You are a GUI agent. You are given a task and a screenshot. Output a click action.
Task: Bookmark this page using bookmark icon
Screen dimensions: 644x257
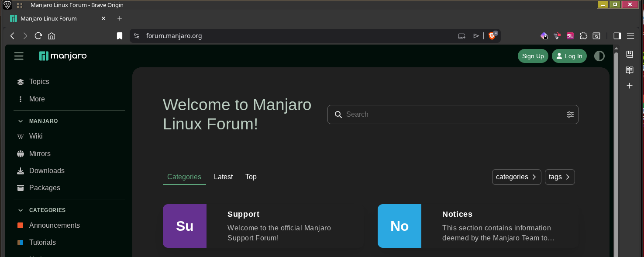120,36
